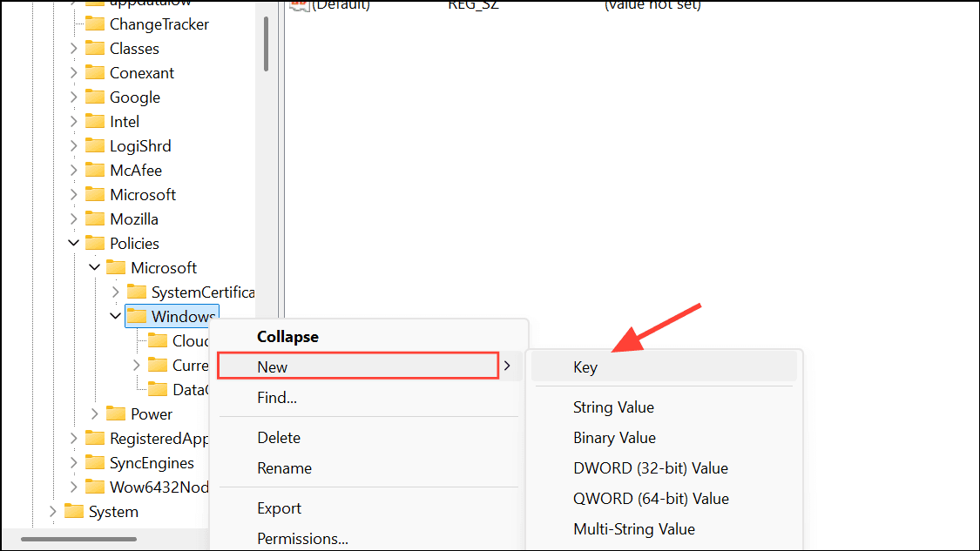The image size is (980, 551).
Task: Select Rename from the context menu
Action: 284,468
